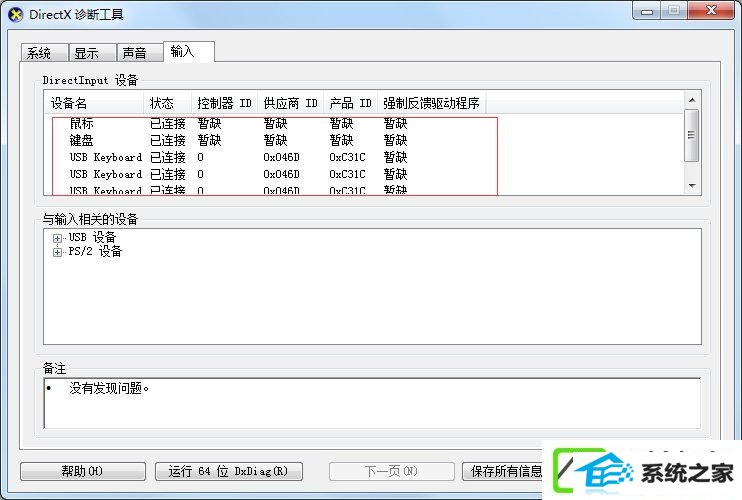Click the 控制器 ID column header
742x500 pixels.
225,103
